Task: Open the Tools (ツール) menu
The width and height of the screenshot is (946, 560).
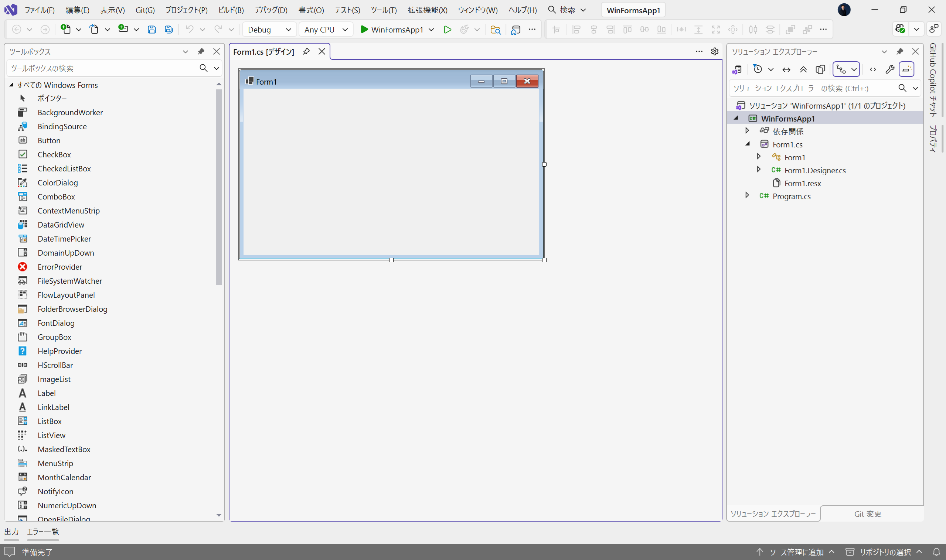Action: [x=384, y=10]
